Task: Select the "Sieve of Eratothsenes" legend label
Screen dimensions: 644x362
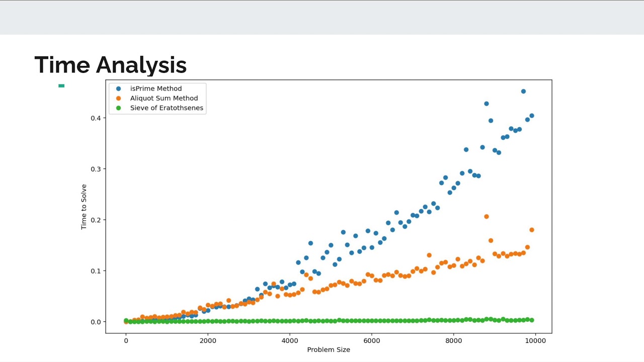Action: click(167, 108)
